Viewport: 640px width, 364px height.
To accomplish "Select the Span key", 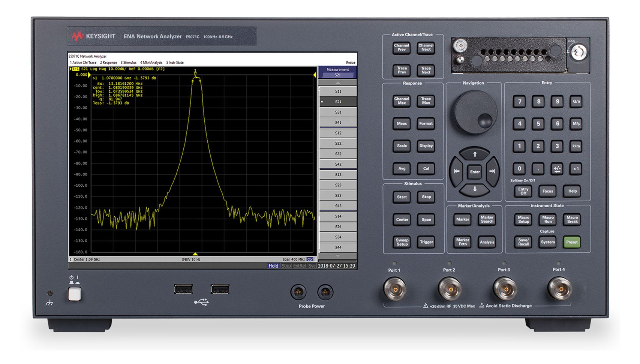I will (x=426, y=220).
